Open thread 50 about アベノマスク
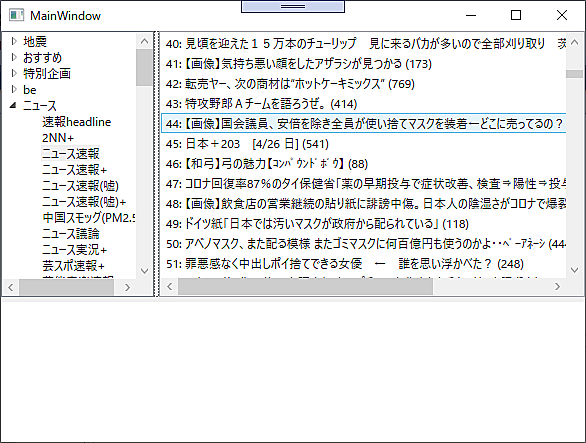The image size is (586, 443). [363, 244]
